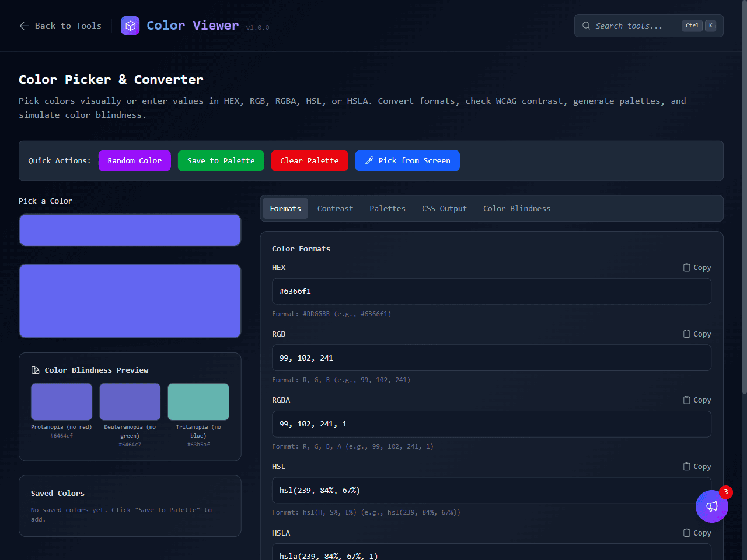Click the 'No saved colors yet' message
The height and width of the screenshot is (560, 747).
[121, 514]
